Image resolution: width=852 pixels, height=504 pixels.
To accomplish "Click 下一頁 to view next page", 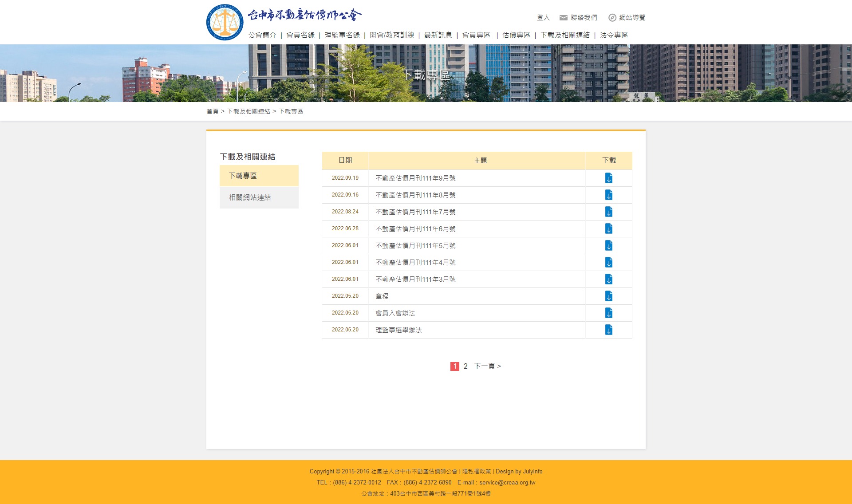I will [x=486, y=366].
